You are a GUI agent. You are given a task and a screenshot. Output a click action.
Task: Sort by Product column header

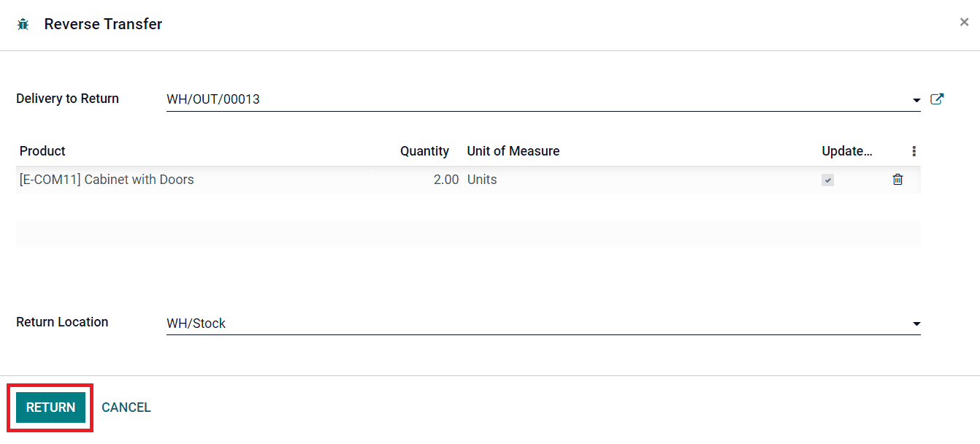click(42, 151)
